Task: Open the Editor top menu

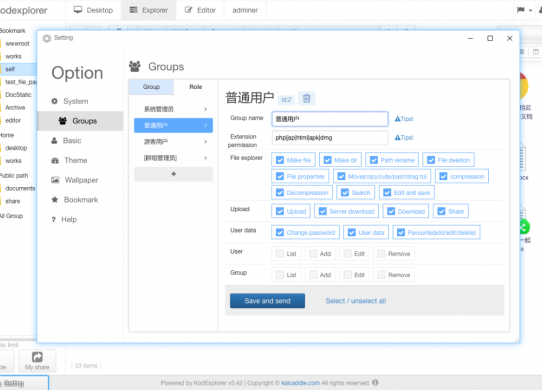Action: pyautogui.click(x=200, y=10)
